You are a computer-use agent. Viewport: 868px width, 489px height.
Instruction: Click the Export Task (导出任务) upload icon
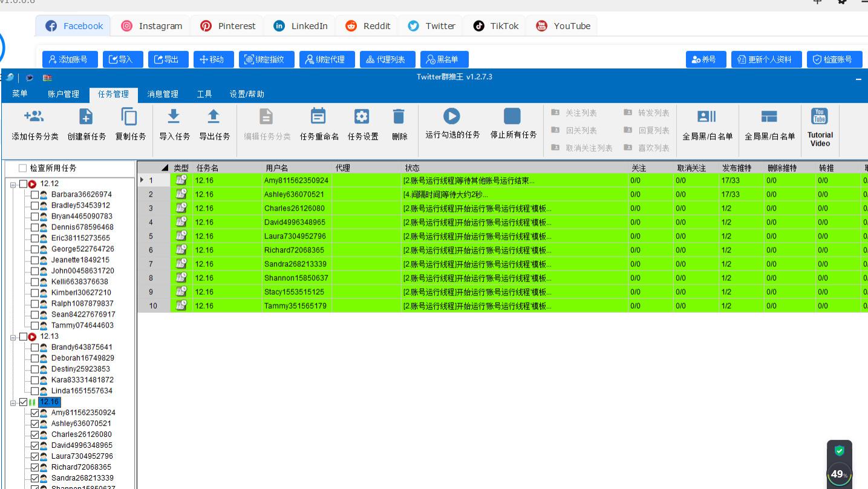click(214, 116)
